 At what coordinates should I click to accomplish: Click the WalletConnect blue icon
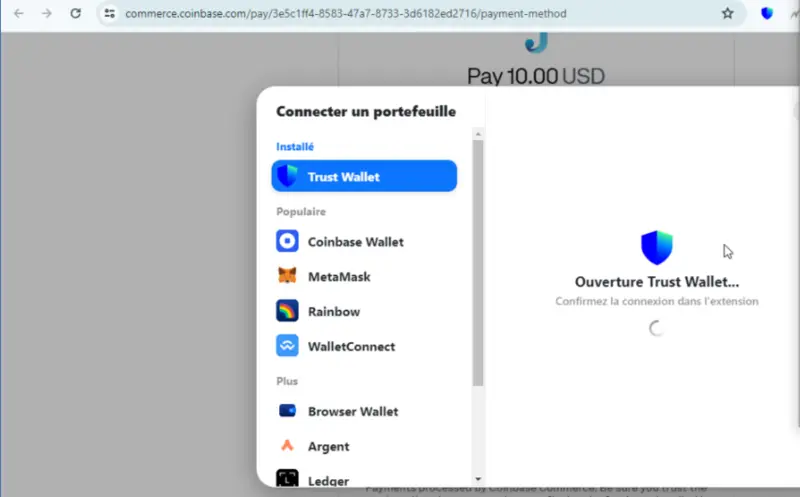coord(287,345)
